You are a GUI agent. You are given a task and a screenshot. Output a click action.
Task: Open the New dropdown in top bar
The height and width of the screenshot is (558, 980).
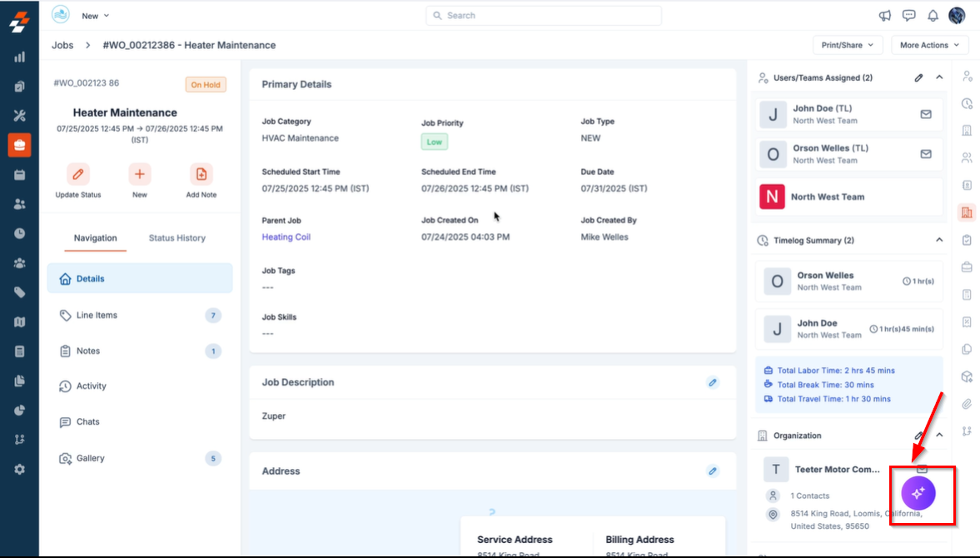pos(95,16)
